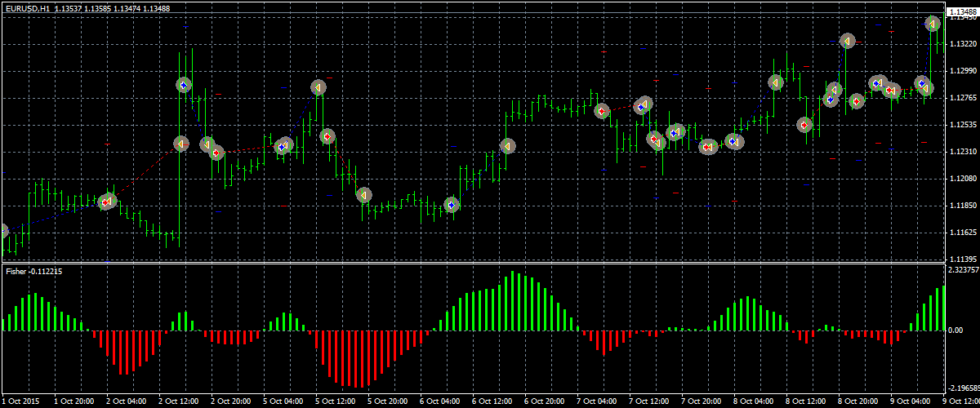Viewport: 980px width, 408px height.
Task: Click the 2 Oct 04:00 time label
Action: (x=125, y=401)
